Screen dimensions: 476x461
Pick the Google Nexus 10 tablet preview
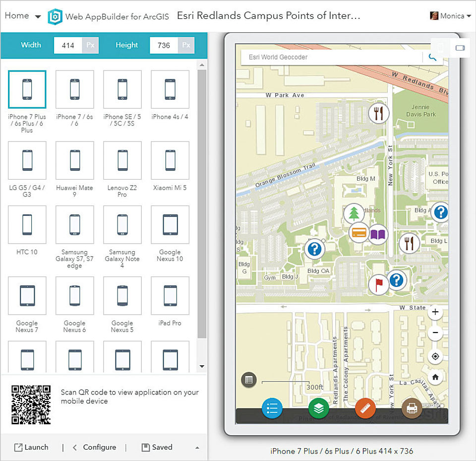tap(170, 225)
